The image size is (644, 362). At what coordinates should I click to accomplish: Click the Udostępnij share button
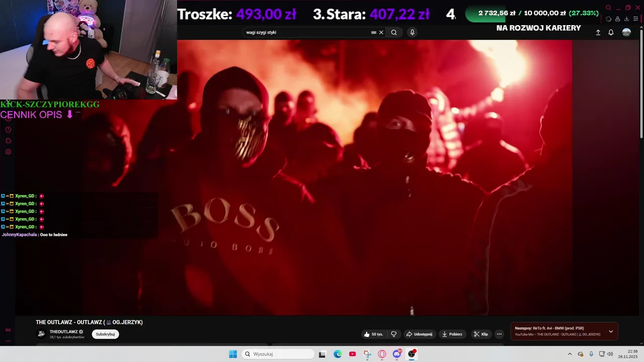[419, 334]
